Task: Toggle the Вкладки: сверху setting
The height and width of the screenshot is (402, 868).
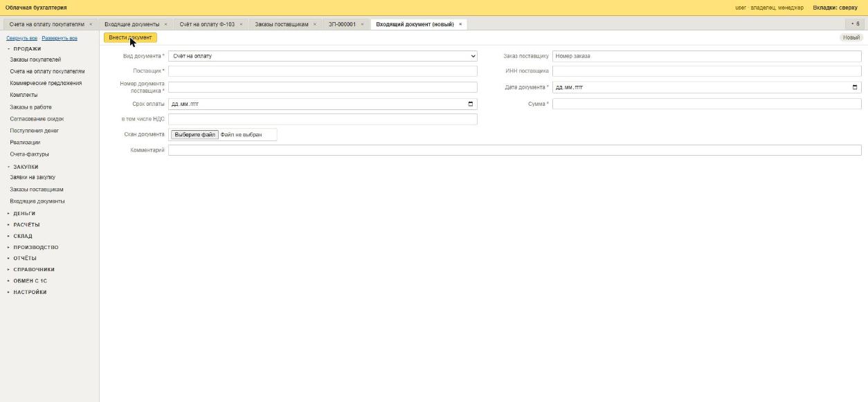Action: [835, 8]
